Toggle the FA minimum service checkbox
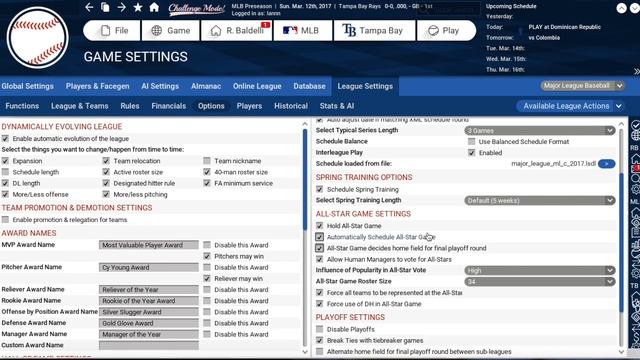This screenshot has height=360, width=640. pyautogui.click(x=207, y=183)
